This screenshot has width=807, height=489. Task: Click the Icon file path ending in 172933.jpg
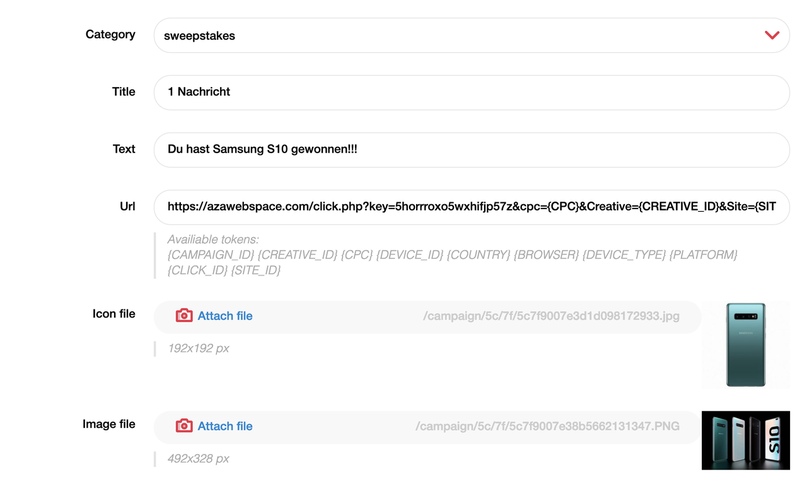point(551,316)
